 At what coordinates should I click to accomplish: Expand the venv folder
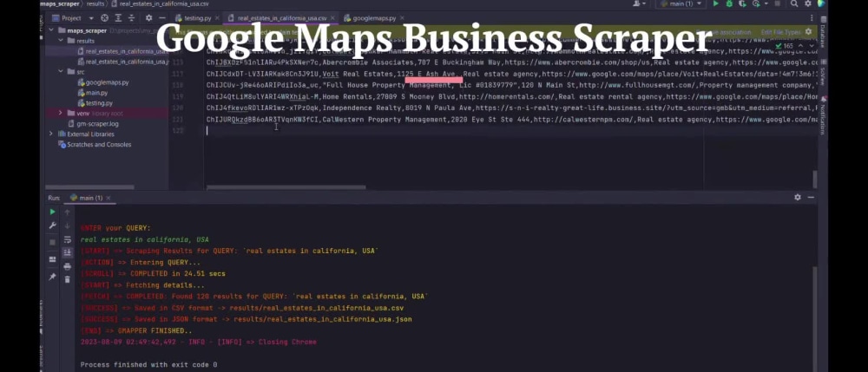click(61, 114)
